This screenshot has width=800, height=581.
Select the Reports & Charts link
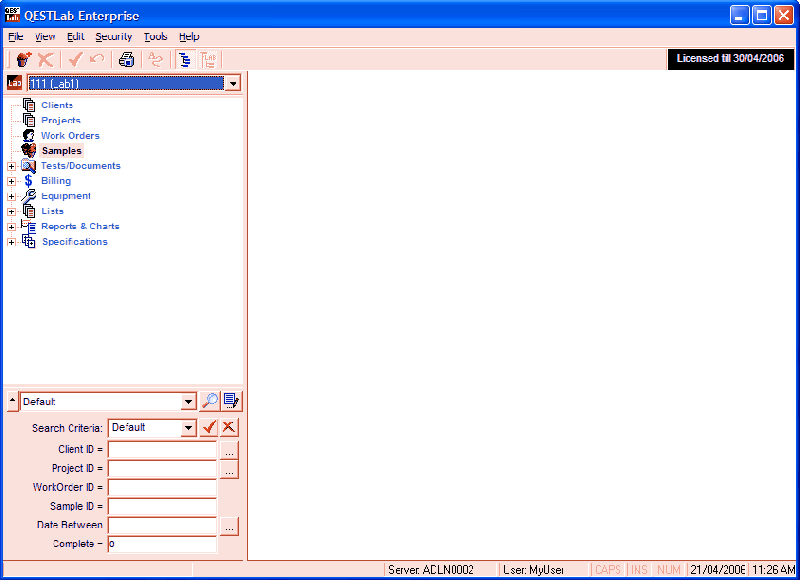(x=78, y=226)
